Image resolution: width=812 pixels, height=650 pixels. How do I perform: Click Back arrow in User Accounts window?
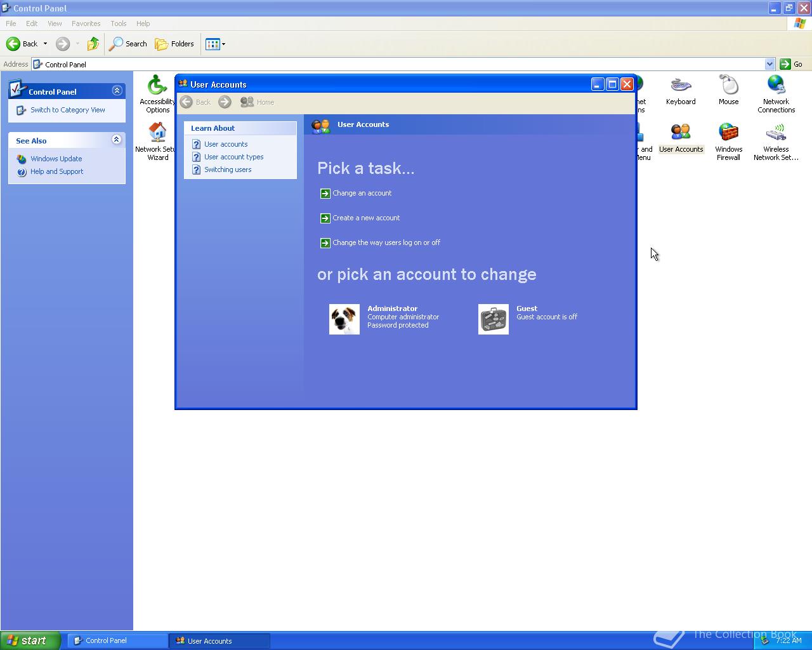click(x=195, y=102)
